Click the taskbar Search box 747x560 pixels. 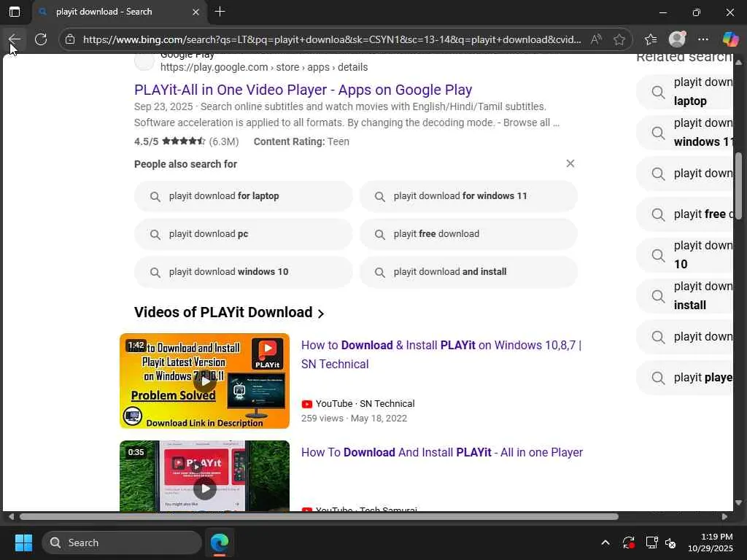122,542
